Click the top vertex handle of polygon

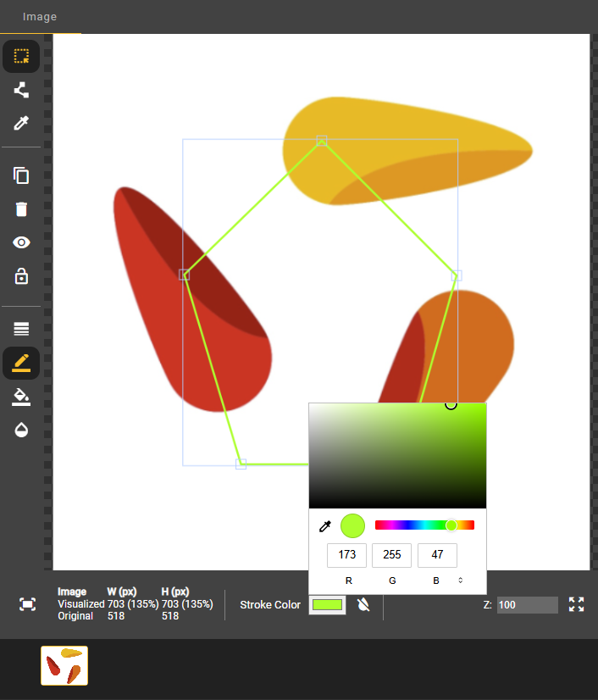click(x=321, y=141)
